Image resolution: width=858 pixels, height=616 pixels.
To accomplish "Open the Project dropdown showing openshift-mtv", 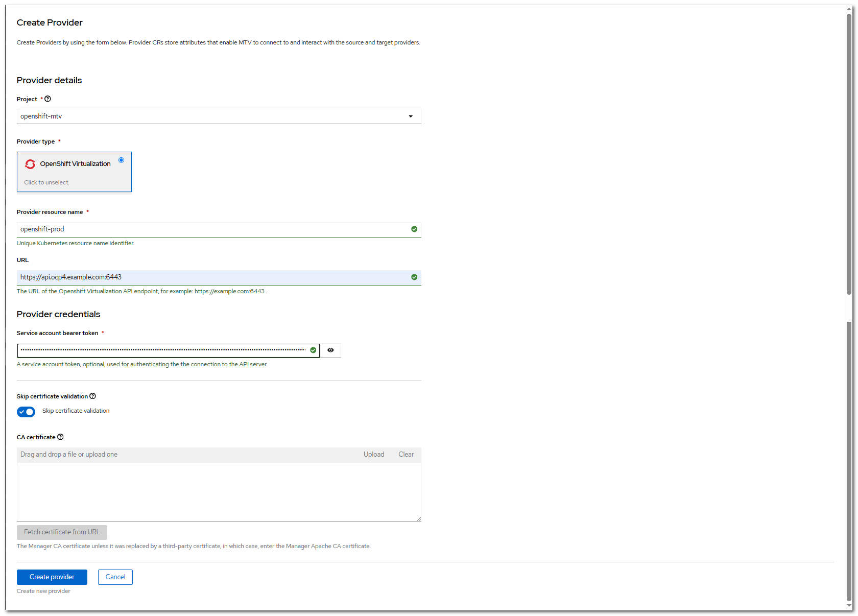I will 219,116.
